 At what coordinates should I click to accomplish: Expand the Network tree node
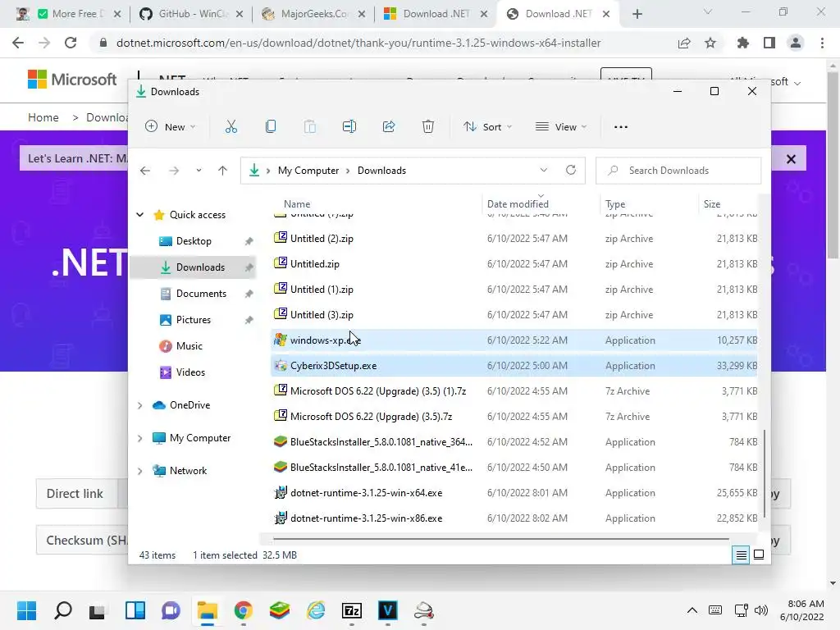pos(139,471)
